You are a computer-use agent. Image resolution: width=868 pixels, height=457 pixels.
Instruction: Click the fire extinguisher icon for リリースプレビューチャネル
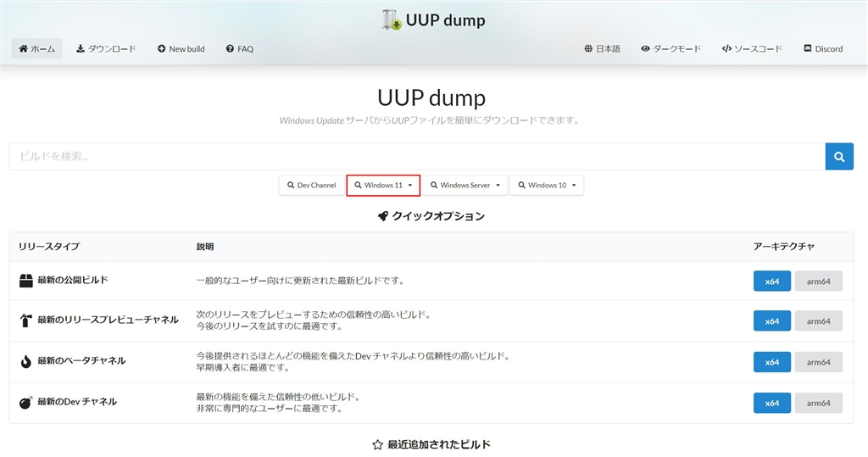click(x=26, y=320)
